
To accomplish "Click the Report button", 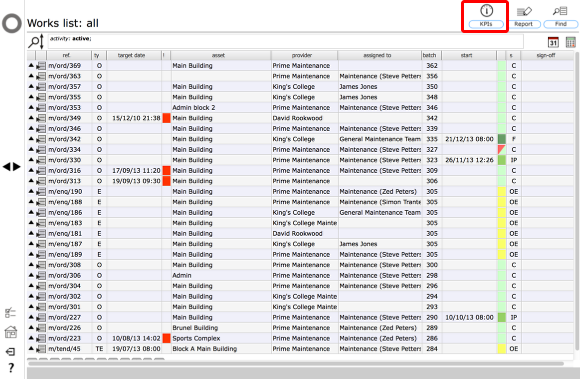I will click(x=523, y=24).
